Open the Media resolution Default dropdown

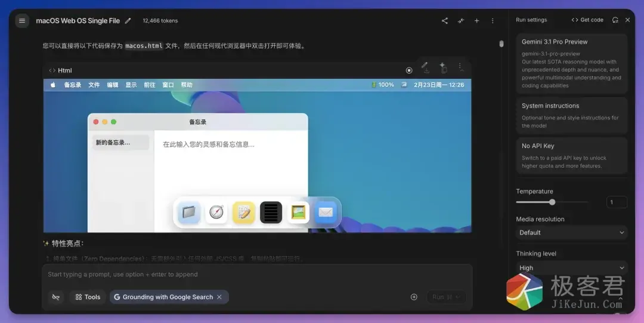(x=572, y=232)
